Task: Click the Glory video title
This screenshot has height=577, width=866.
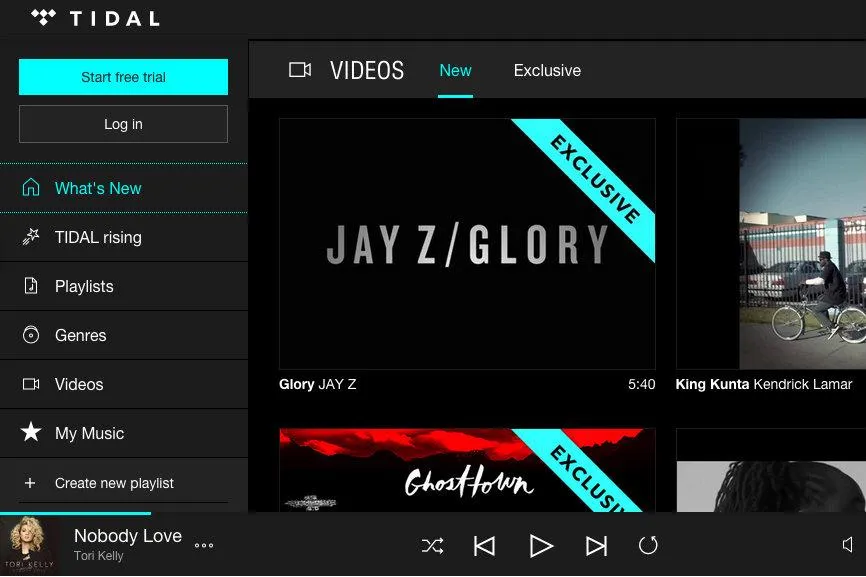Action: click(x=297, y=384)
